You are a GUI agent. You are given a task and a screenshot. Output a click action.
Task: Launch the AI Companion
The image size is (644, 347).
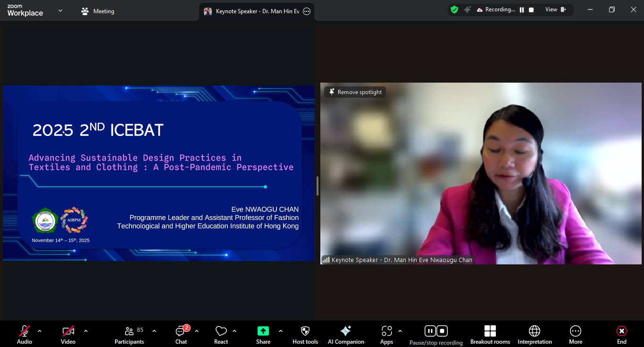click(x=345, y=331)
